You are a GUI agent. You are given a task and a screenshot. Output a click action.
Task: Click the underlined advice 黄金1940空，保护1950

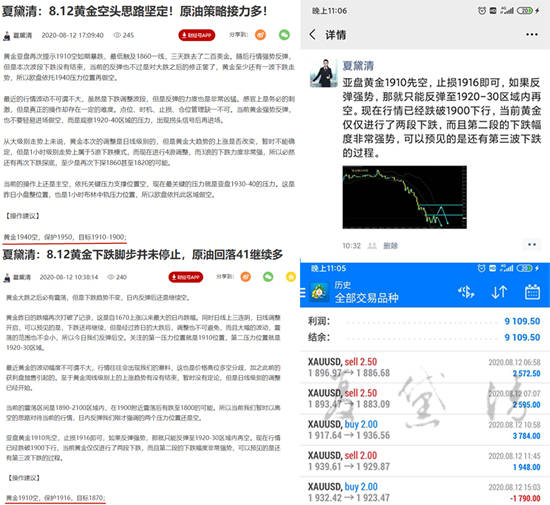[65, 237]
